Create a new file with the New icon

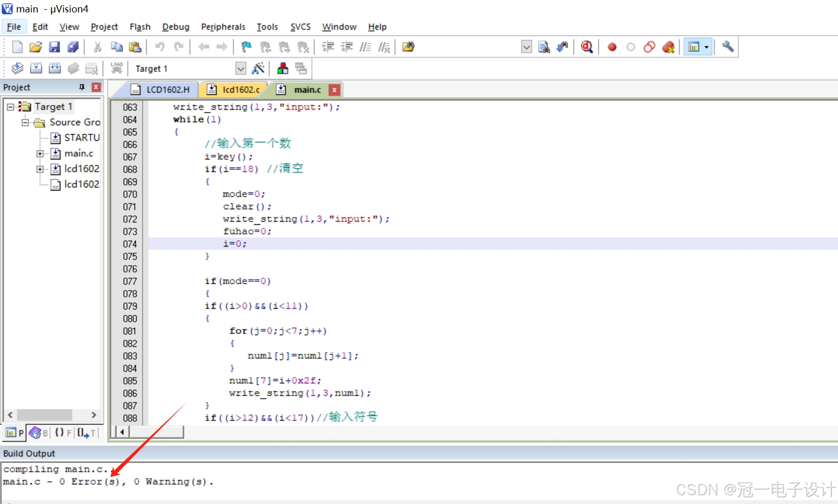point(17,47)
